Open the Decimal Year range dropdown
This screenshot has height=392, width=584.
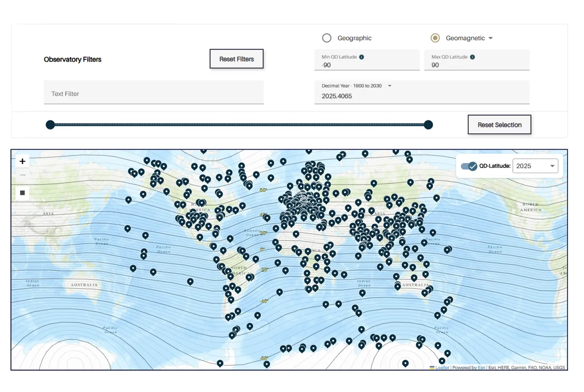point(390,86)
